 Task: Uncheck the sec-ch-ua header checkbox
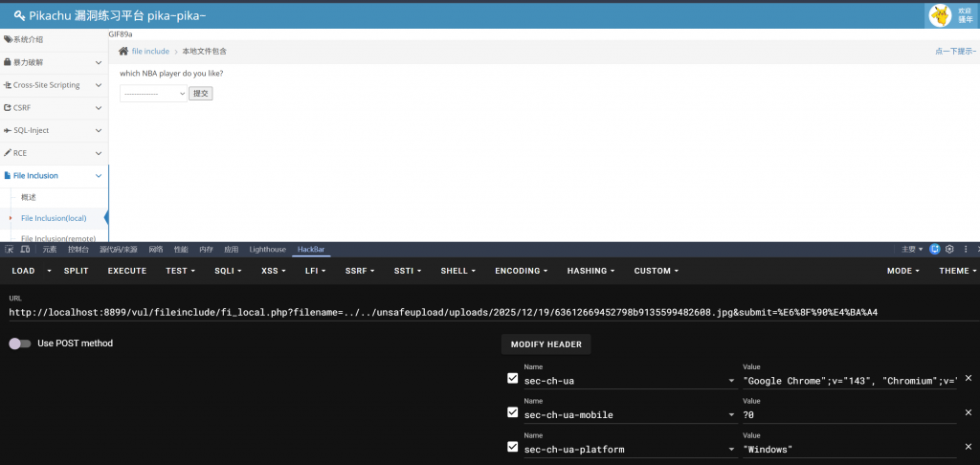click(513, 378)
